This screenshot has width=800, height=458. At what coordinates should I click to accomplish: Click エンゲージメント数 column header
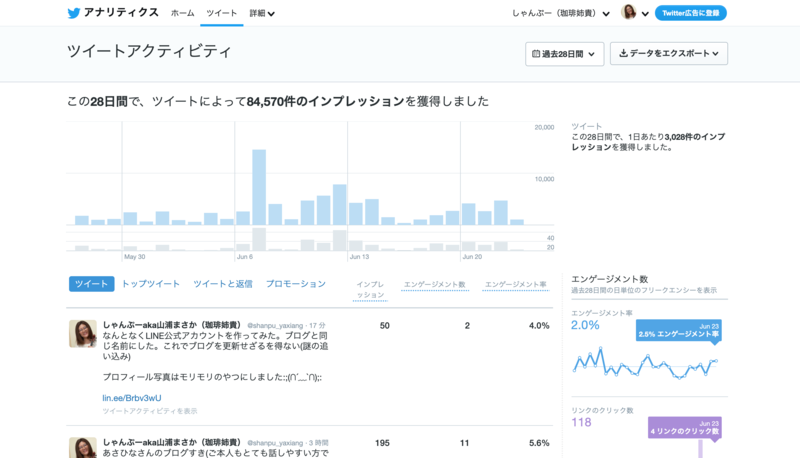point(435,285)
